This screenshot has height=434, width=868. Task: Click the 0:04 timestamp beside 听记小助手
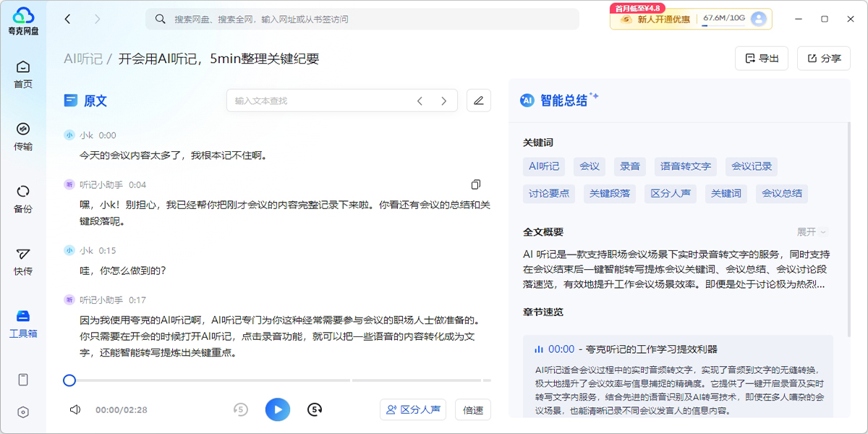(x=137, y=184)
